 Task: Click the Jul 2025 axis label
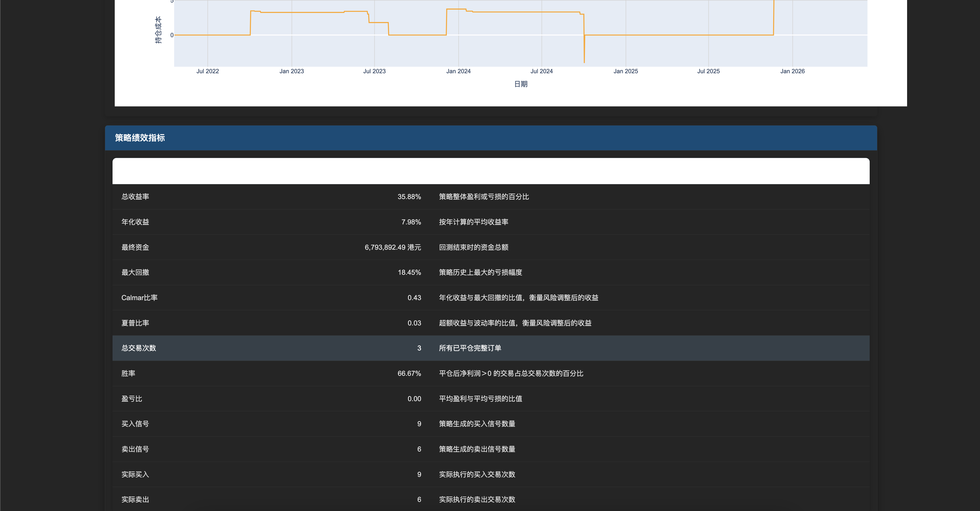coord(708,71)
